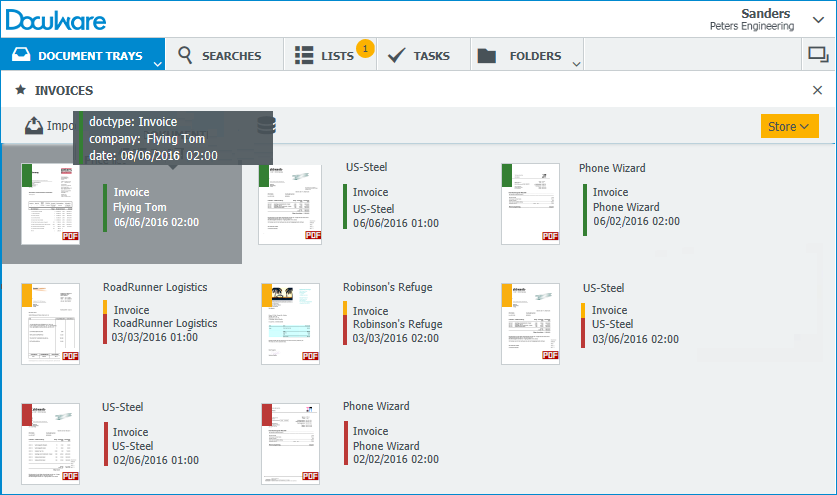
Task: Select the Phone Wizard 06/02/2016 invoice thumbnail
Action: click(530, 203)
